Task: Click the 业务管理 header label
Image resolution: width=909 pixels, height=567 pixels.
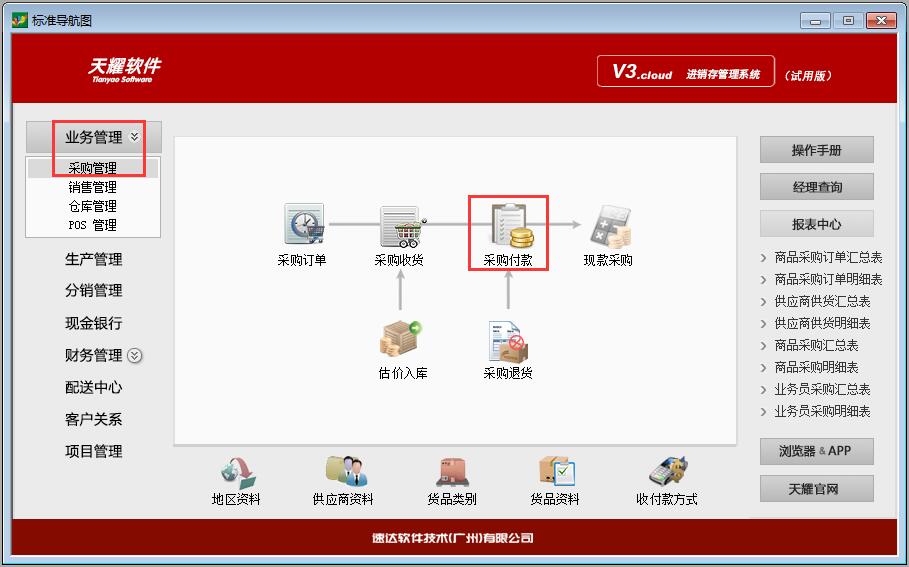Action: pos(93,137)
